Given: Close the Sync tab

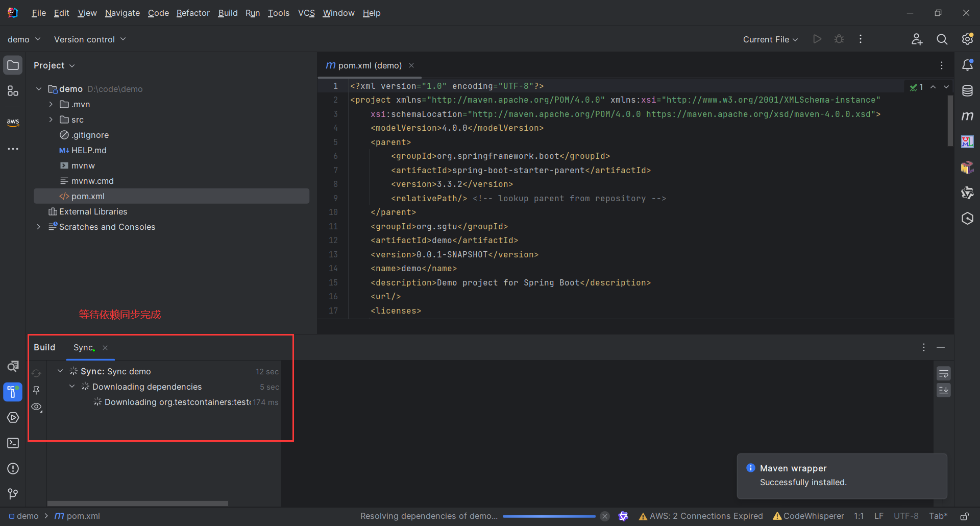Looking at the screenshot, I should (105, 348).
